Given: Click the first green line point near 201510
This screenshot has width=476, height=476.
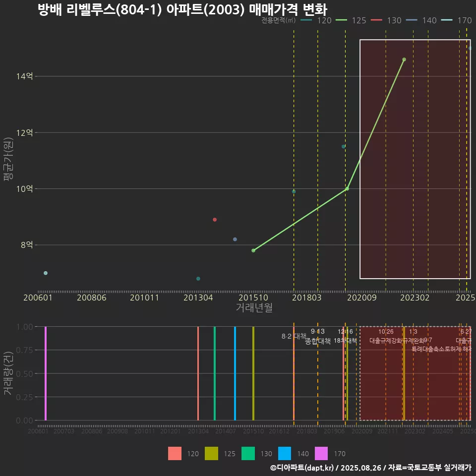Looking at the screenshot, I should tap(253, 250).
